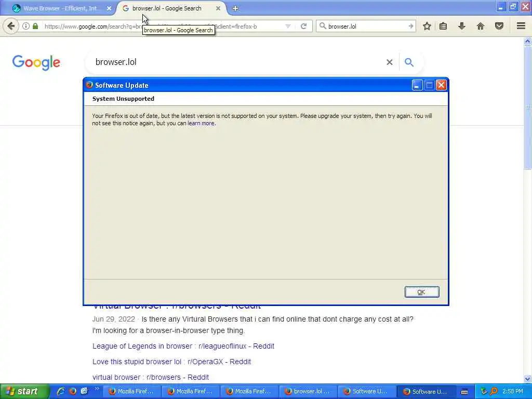The height and width of the screenshot is (399, 532).
Task: Open Love this stupid browser lol Reddit link
Action: coord(171,362)
